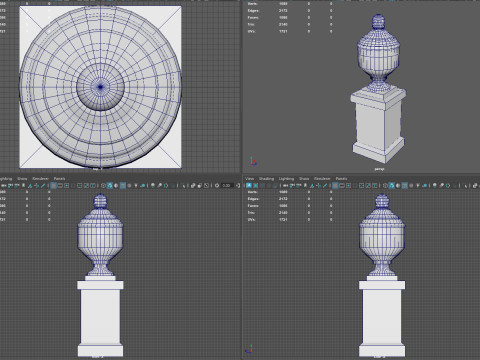Viewport: 480px width, 360px height.
Task: Open the Panels menu in the side panel
Action: coord(341,179)
